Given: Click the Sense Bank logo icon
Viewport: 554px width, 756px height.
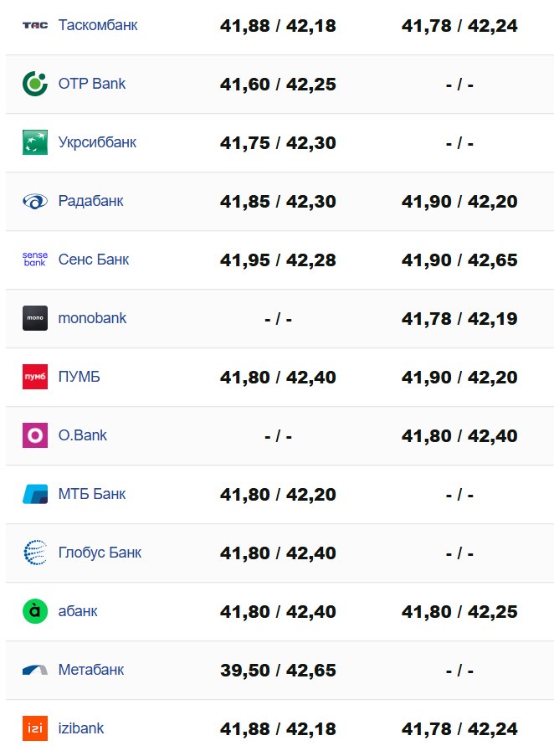Looking at the screenshot, I should (x=35, y=260).
